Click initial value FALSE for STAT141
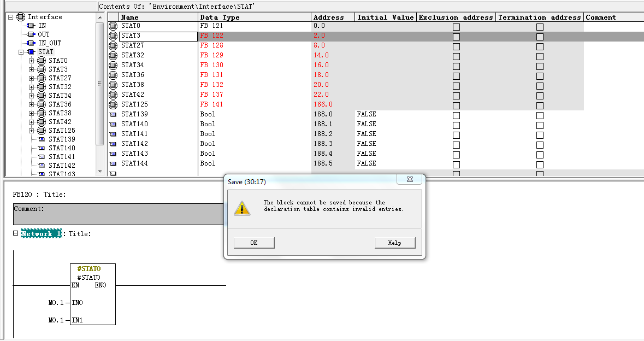The width and height of the screenshot is (644, 341). pyautogui.click(x=367, y=134)
